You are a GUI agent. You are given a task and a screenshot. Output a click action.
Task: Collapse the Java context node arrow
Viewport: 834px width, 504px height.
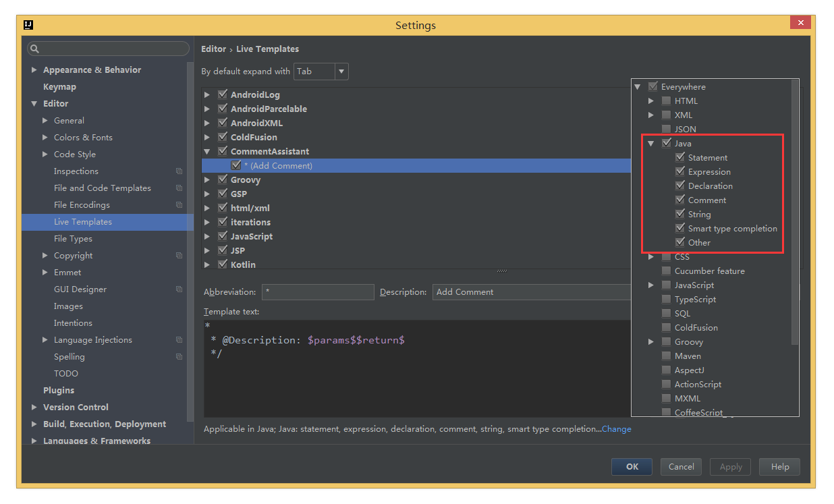[x=651, y=143]
